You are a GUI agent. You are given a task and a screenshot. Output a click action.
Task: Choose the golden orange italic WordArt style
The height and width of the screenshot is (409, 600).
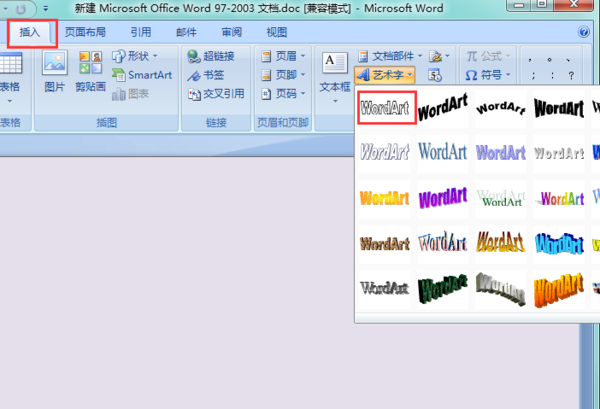pos(501,244)
